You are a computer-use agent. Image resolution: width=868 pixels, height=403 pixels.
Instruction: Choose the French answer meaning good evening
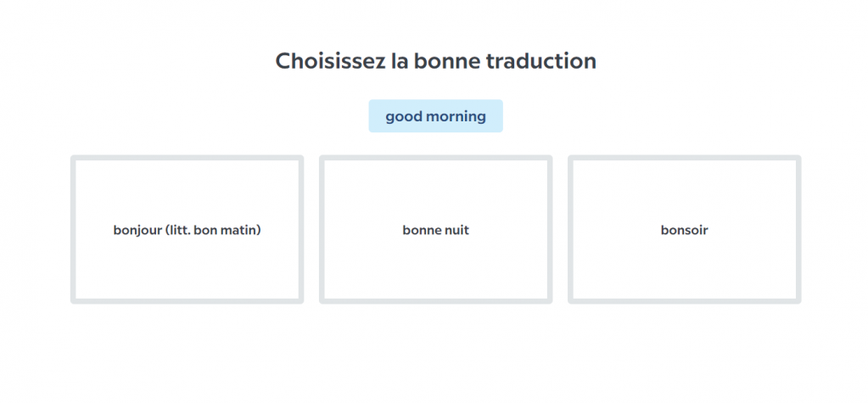click(684, 229)
